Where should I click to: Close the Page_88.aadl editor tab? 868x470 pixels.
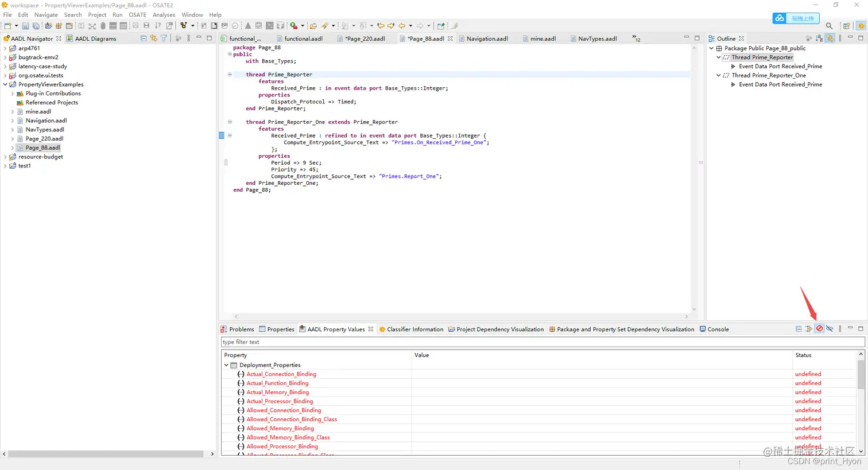(450, 38)
